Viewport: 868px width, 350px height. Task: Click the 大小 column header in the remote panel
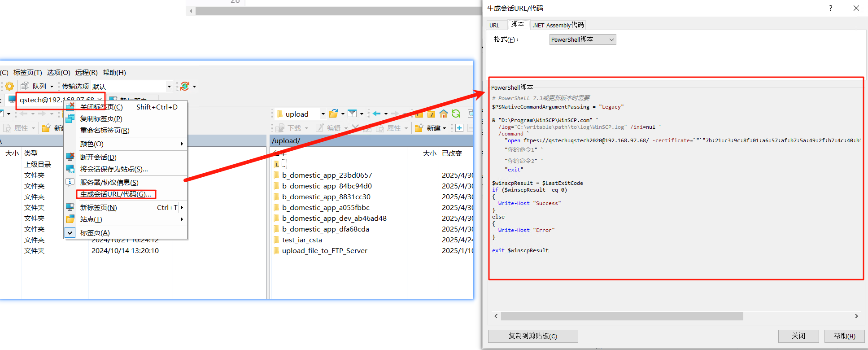pyautogui.click(x=429, y=153)
